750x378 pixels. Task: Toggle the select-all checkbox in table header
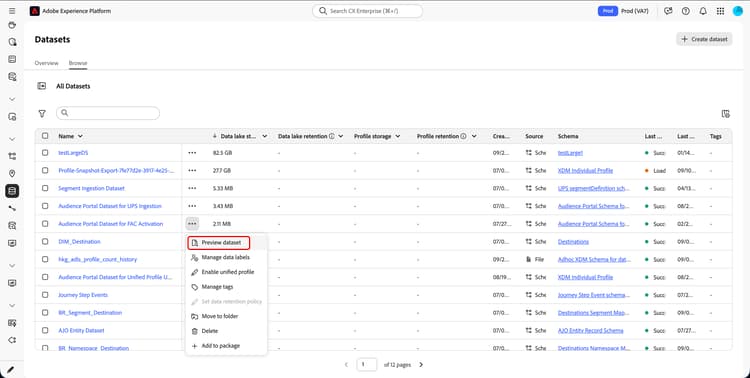pyautogui.click(x=45, y=136)
